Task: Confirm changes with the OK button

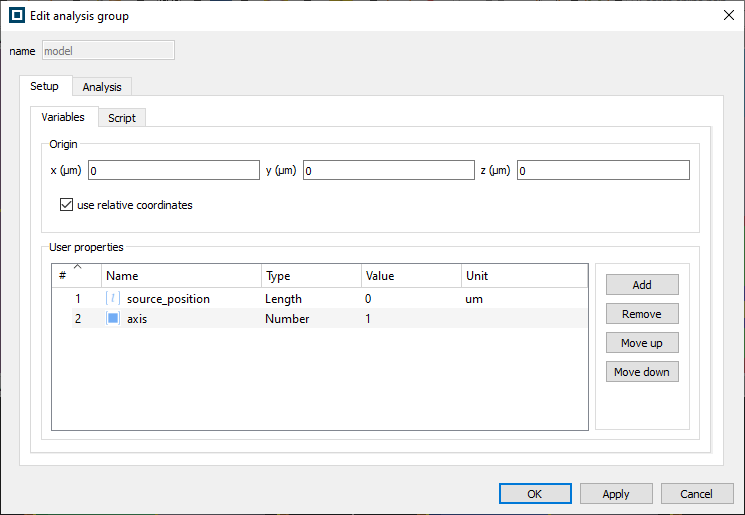Action: (x=534, y=494)
